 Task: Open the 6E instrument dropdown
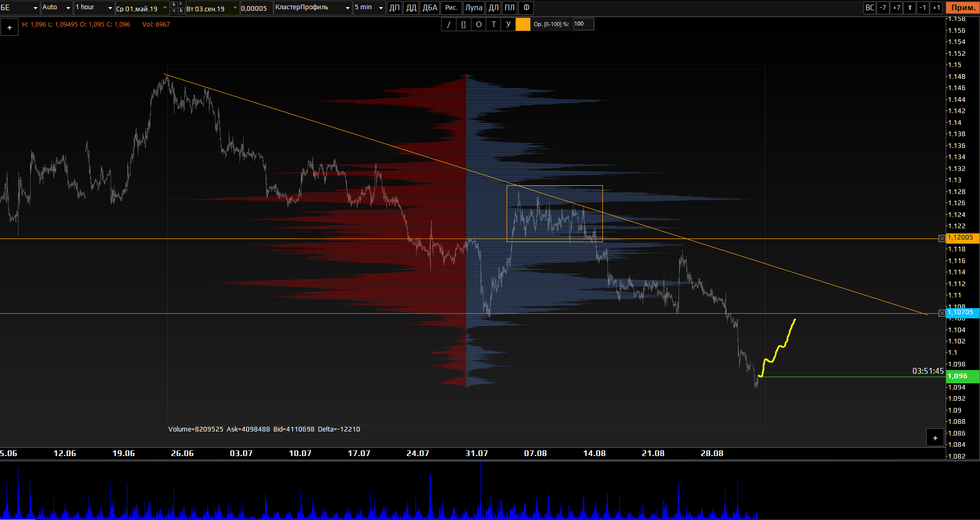pos(20,8)
